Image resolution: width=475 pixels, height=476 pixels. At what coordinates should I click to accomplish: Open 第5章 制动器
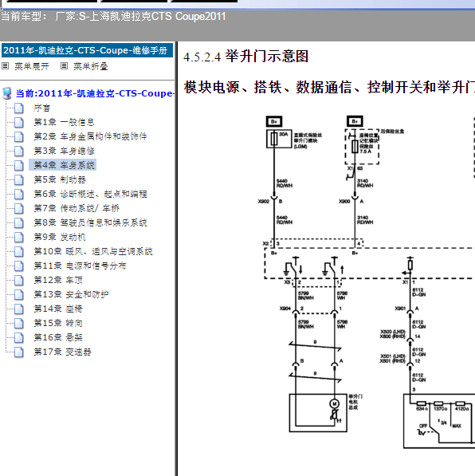point(60,179)
